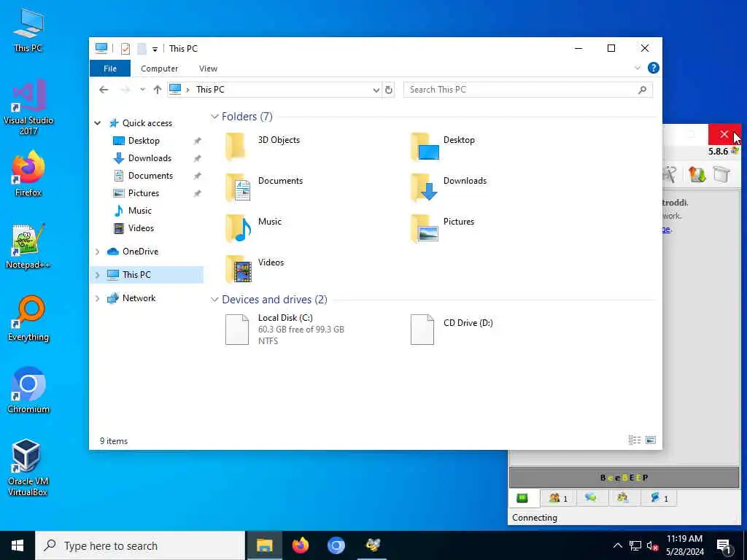
Task: Select the Downloads folder in main pane
Action: pos(449,187)
